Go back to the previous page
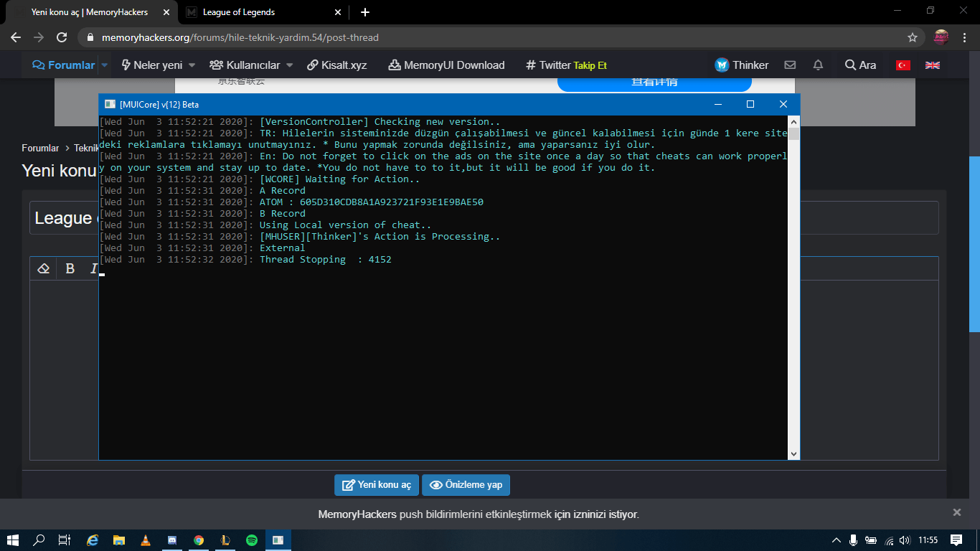 tap(16, 37)
